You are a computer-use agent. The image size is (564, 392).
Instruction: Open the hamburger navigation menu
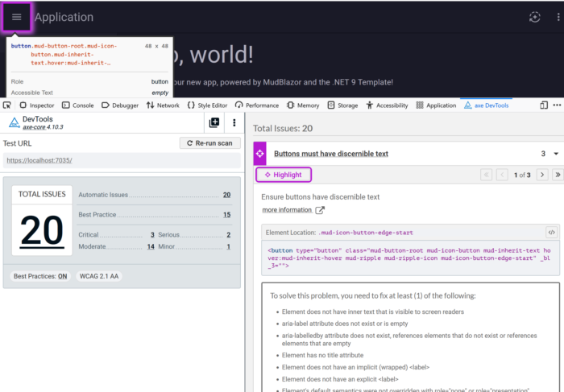(17, 17)
